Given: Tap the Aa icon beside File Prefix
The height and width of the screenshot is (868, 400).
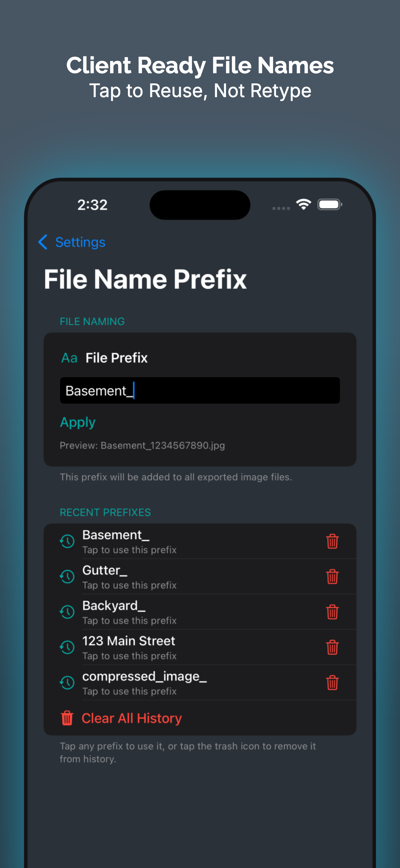Looking at the screenshot, I should tap(69, 358).
